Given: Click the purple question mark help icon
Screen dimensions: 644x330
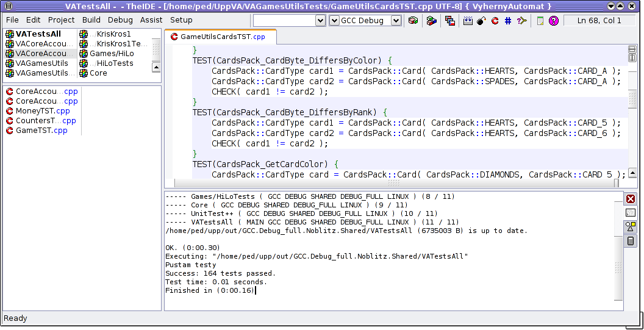Looking at the screenshot, I should tap(554, 21).
